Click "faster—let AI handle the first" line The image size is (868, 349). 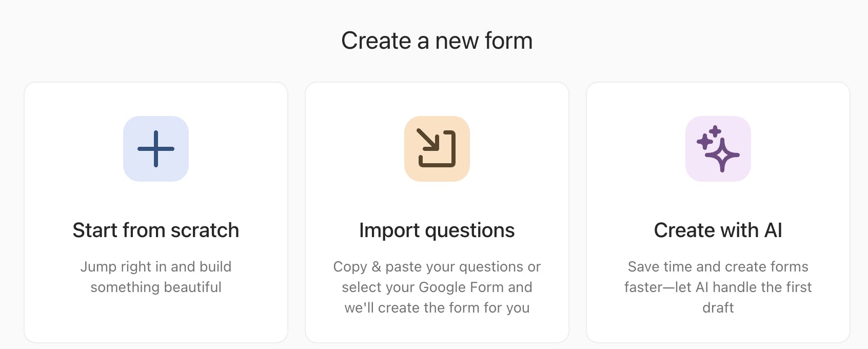pyautogui.click(x=718, y=287)
